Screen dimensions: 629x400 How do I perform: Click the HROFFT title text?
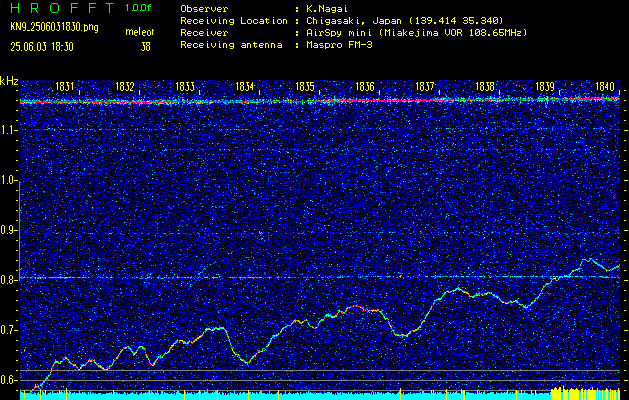pyautogui.click(x=62, y=8)
